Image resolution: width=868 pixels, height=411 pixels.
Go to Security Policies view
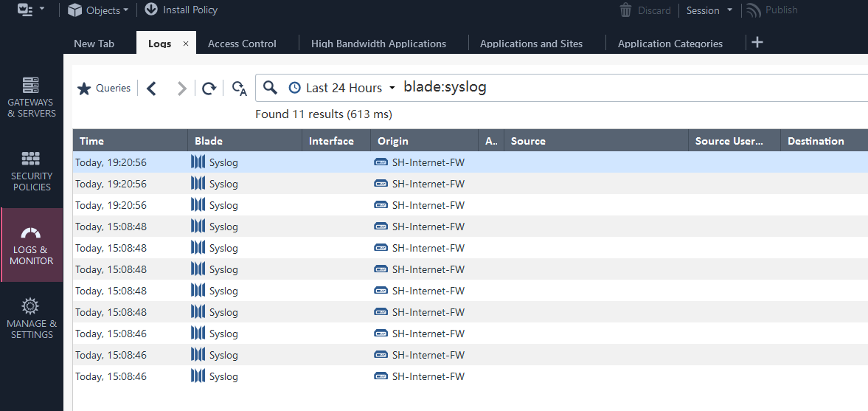(x=32, y=171)
